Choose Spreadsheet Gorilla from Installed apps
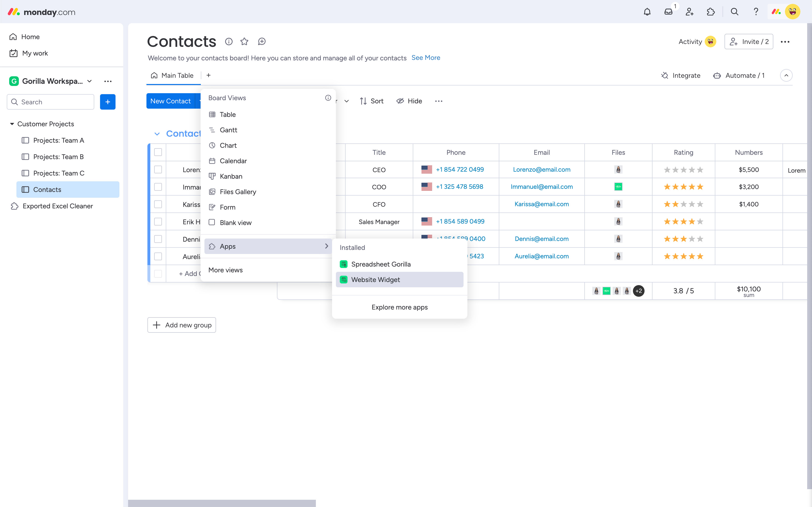 tap(380, 264)
